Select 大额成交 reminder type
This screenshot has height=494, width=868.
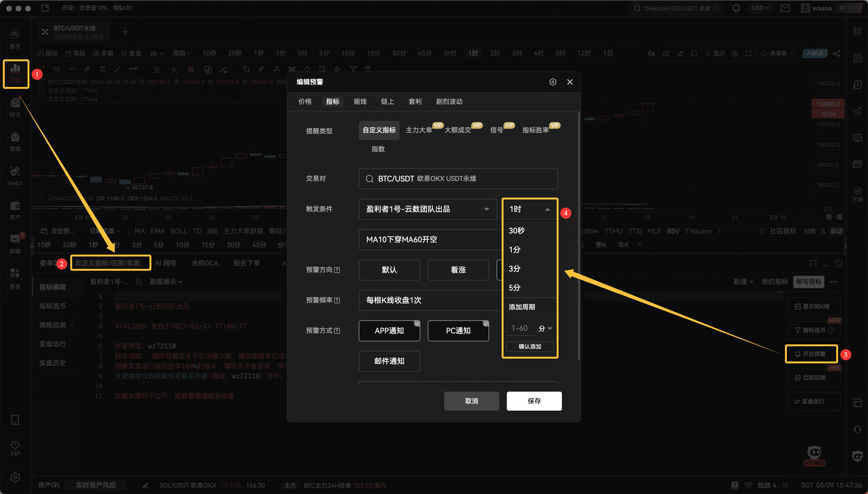click(x=458, y=130)
